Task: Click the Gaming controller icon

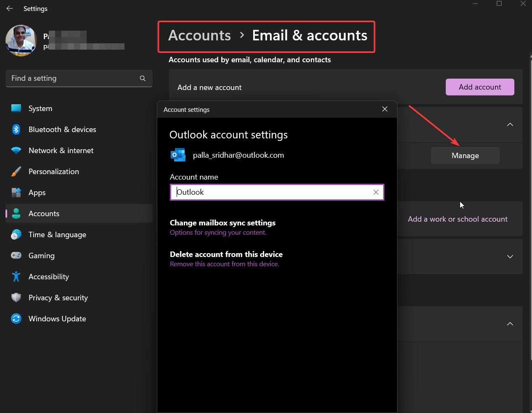Action: (16, 256)
